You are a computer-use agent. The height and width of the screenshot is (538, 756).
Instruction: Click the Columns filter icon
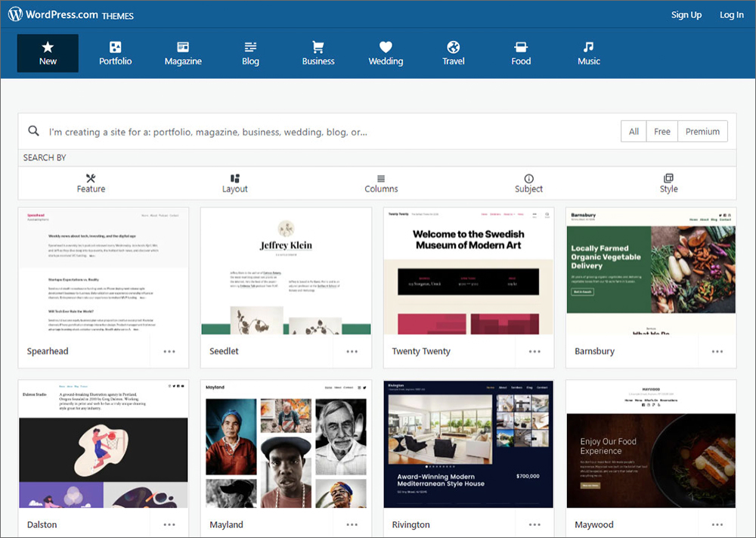pyautogui.click(x=381, y=178)
